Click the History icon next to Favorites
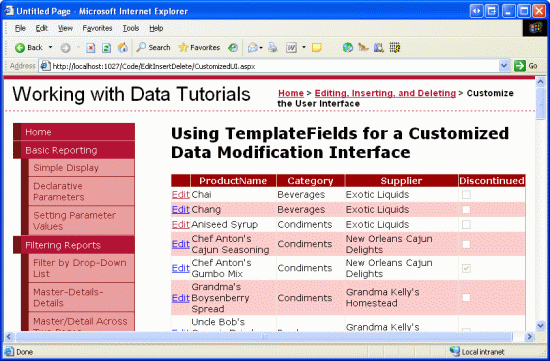The image size is (550, 361). [x=233, y=47]
